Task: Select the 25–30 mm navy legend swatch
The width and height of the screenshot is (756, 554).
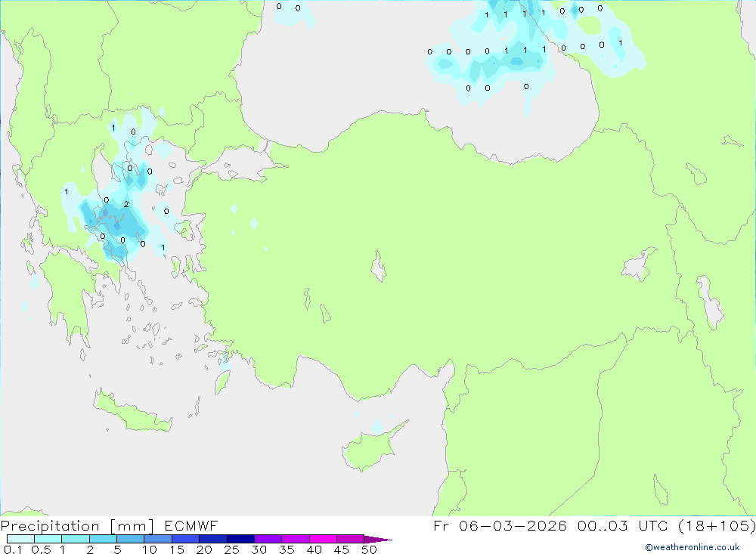Action: [x=240, y=539]
